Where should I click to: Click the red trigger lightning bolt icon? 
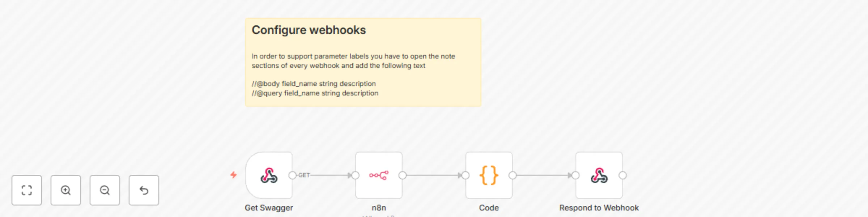point(234,175)
